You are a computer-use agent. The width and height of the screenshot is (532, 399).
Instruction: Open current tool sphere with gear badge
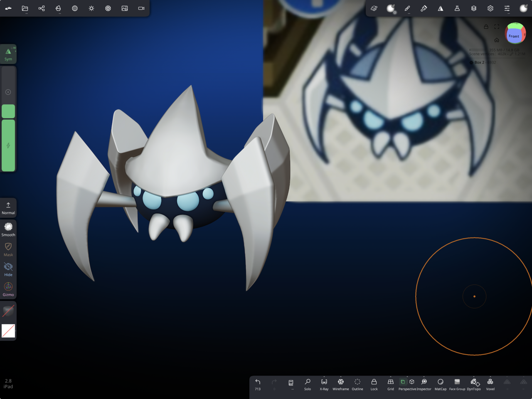coord(391,8)
